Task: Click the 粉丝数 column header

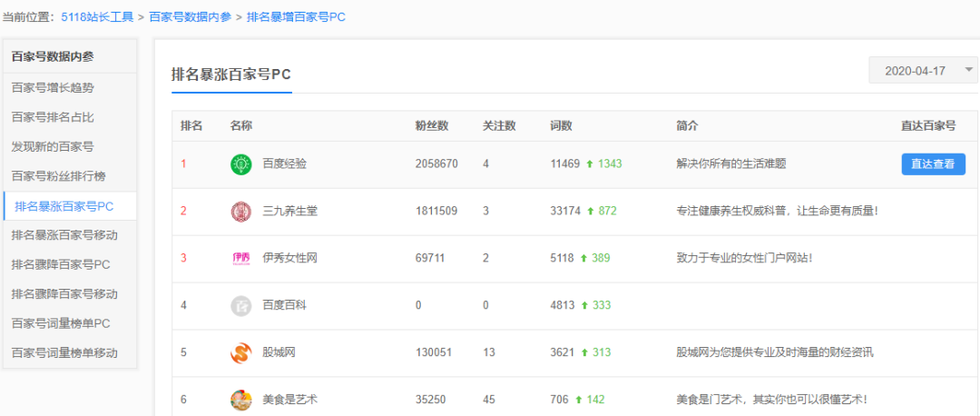Action: click(x=432, y=125)
